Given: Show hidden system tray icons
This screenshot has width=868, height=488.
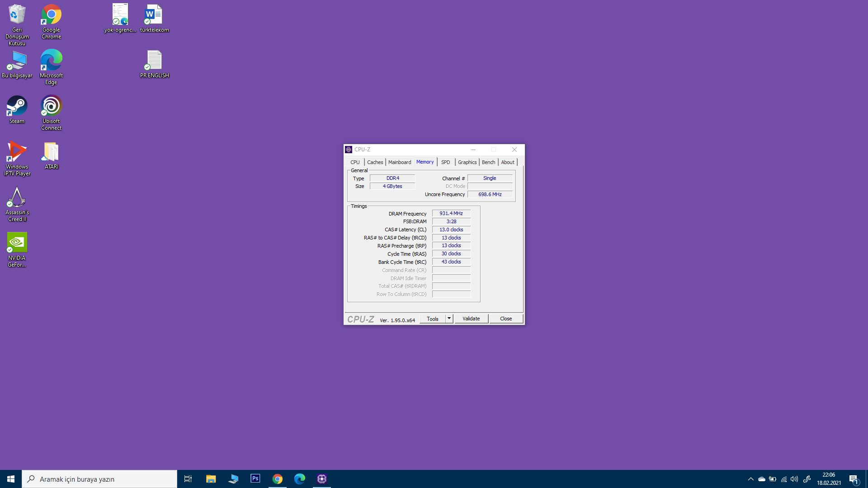Looking at the screenshot, I should point(750,479).
